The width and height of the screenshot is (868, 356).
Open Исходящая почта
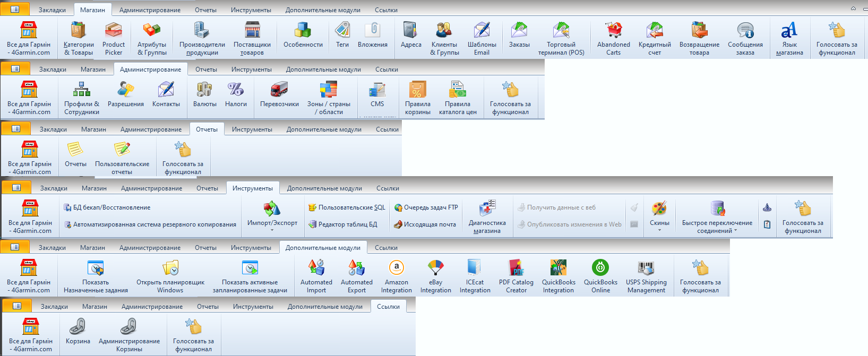[x=425, y=224]
